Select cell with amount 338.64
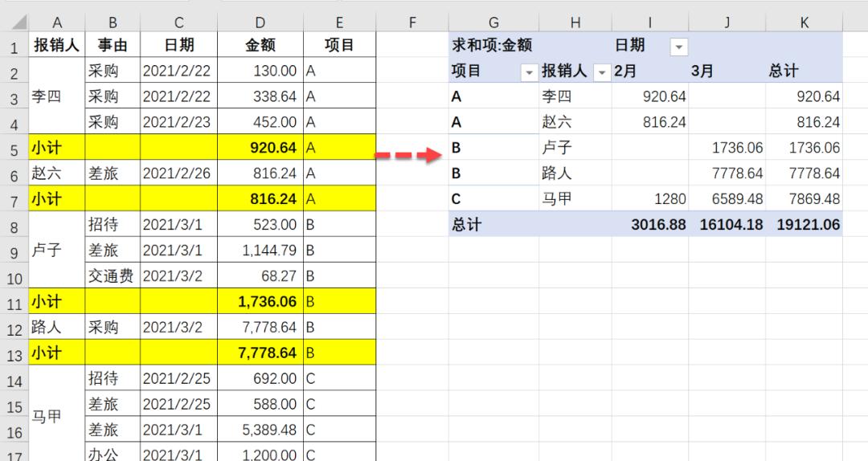The image size is (868, 461). (x=260, y=96)
